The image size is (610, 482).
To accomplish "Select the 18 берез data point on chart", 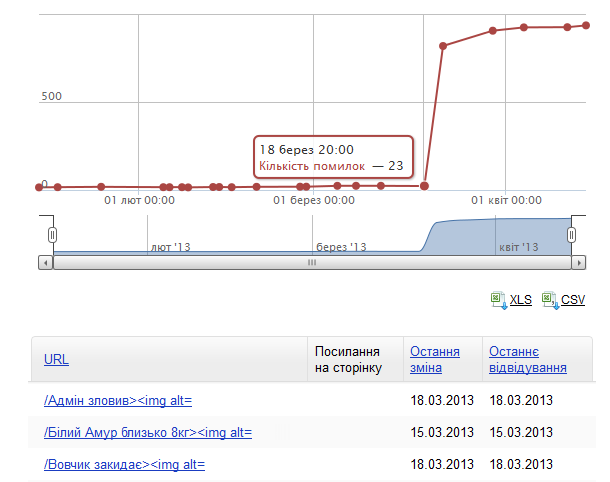I will click(425, 185).
